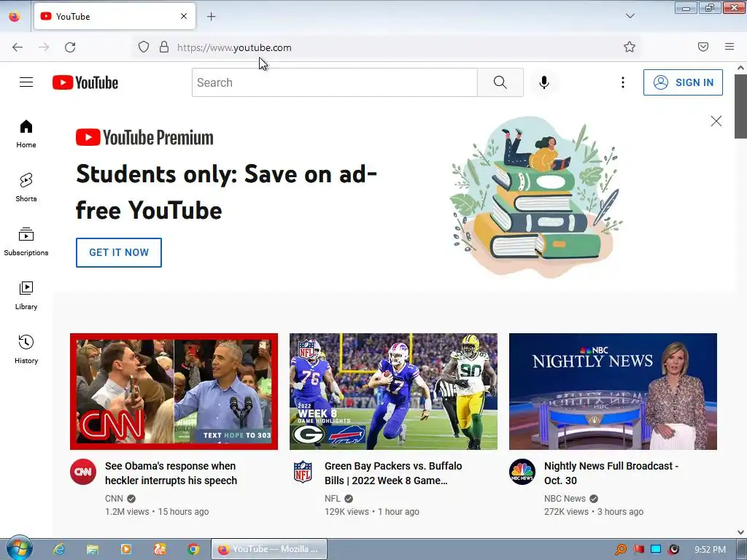
Task: Click the CNN channel avatar
Action: [83, 472]
